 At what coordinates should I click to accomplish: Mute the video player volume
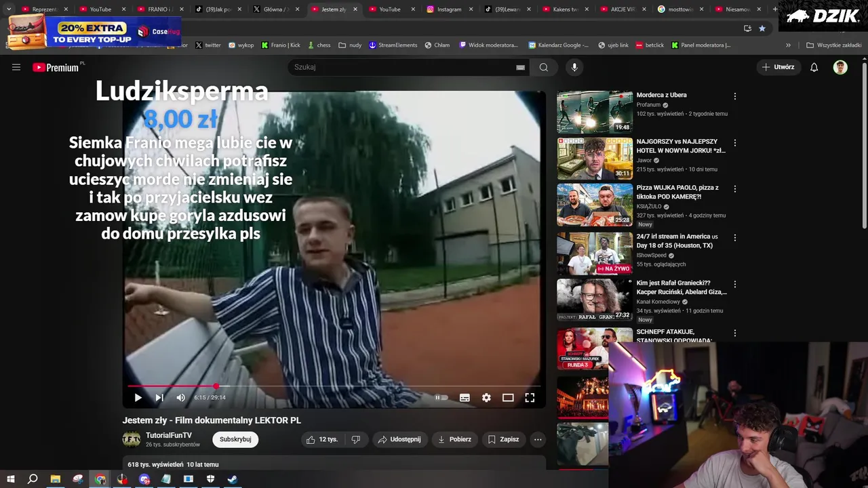pos(180,398)
